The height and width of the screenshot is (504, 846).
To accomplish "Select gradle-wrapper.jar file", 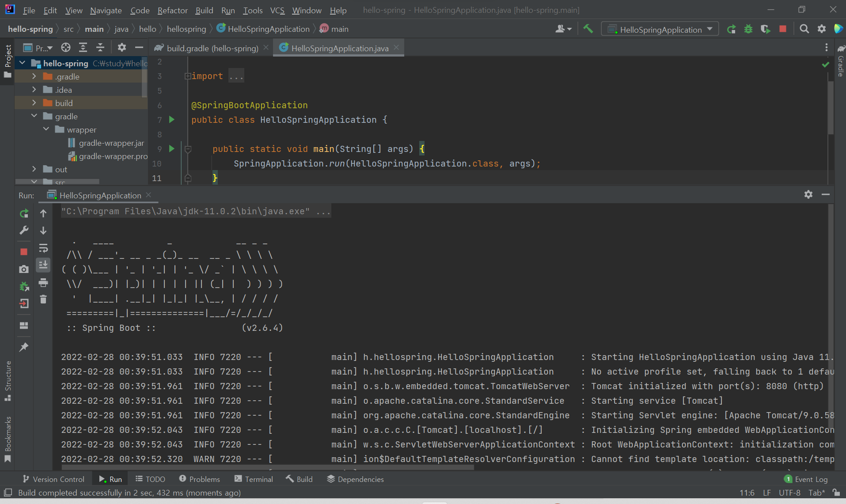I will click(106, 143).
